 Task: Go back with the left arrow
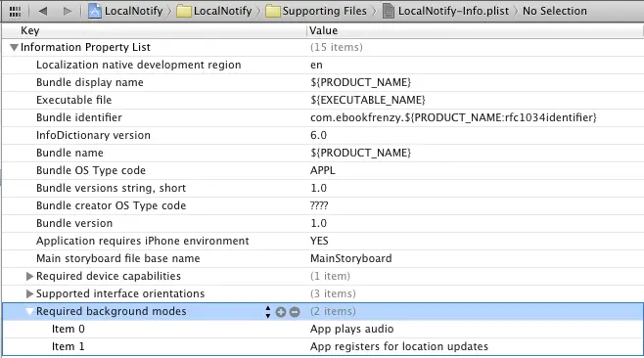point(42,11)
